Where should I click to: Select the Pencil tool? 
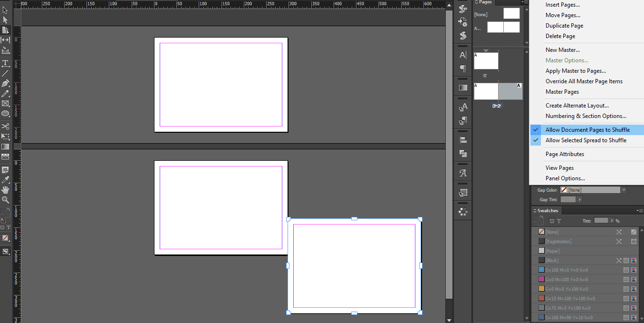pyautogui.click(x=5, y=93)
